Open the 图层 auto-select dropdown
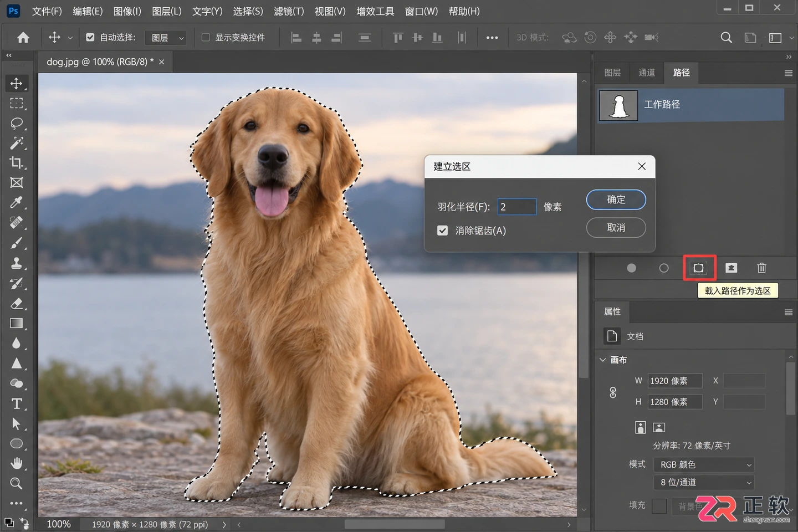This screenshot has height=532, width=798. pyautogui.click(x=166, y=38)
